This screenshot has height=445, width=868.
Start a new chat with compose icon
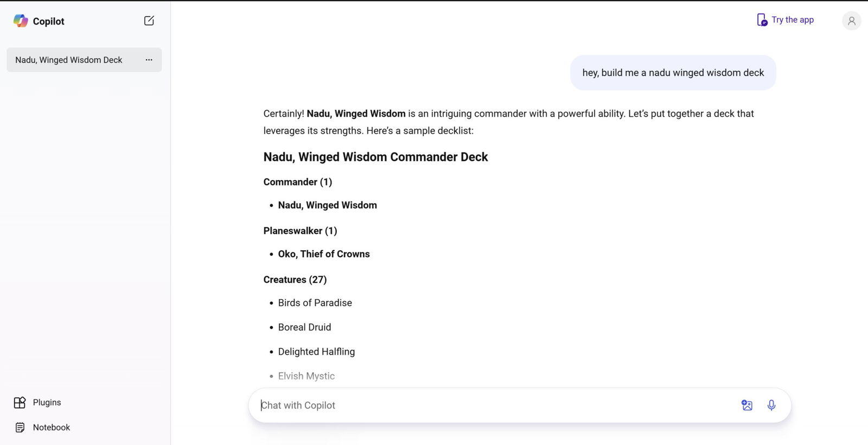(x=149, y=21)
